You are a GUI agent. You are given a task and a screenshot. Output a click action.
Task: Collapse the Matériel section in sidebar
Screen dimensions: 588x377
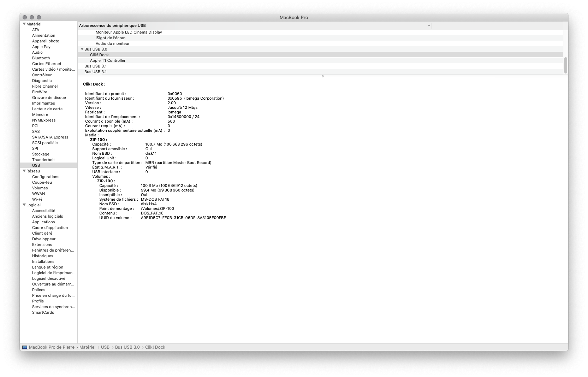[x=24, y=24]
